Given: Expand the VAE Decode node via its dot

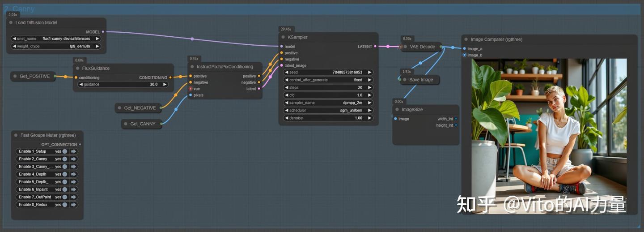Looking at the screenshot, I should pyautogui.click(x=405, y=47).
